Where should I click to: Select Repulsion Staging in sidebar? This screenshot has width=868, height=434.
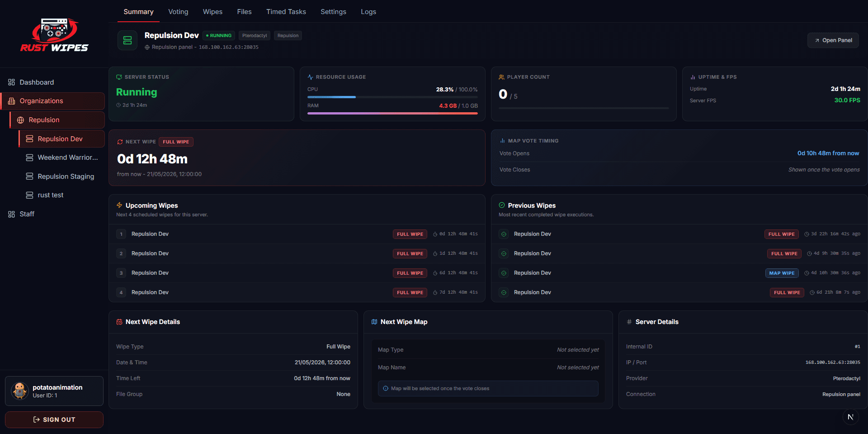[61, 176]
